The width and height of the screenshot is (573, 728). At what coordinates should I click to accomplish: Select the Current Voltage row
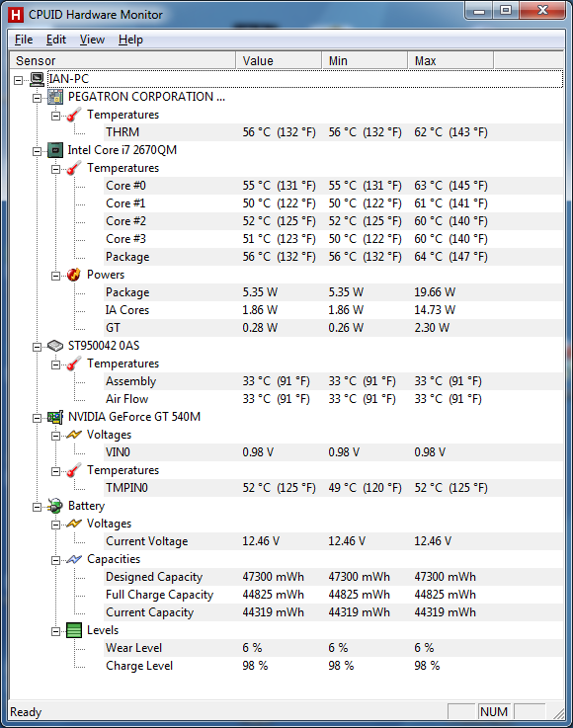(333, 541)
